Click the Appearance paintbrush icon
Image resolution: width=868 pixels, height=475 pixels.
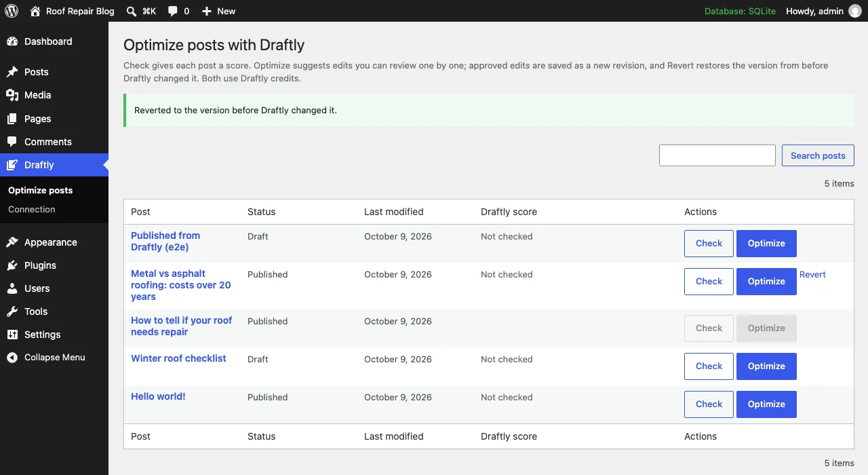point(12,242)
